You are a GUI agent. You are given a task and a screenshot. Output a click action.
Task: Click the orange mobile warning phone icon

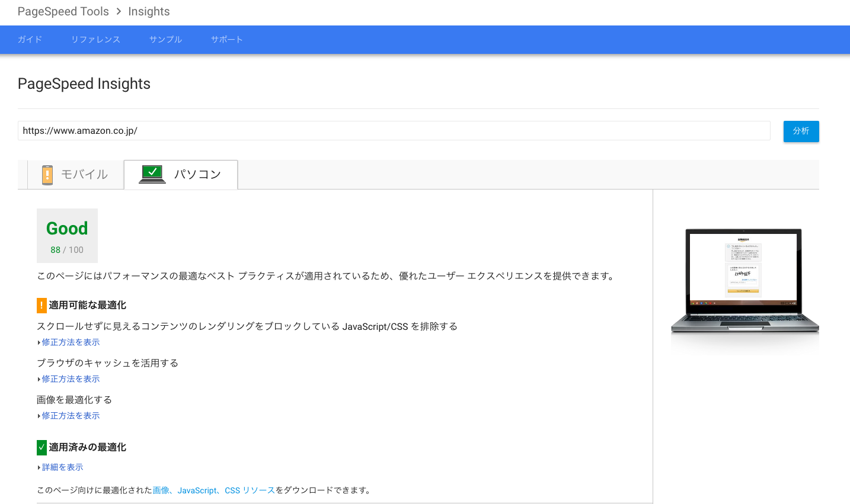pos(47,175)
